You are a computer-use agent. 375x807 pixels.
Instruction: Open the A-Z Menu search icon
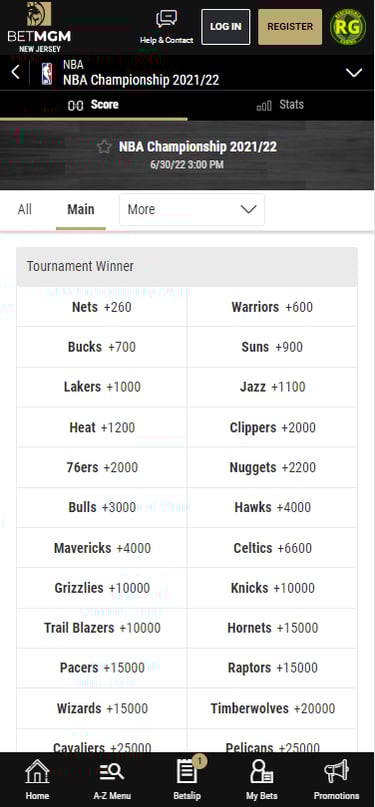click(112, 779)
